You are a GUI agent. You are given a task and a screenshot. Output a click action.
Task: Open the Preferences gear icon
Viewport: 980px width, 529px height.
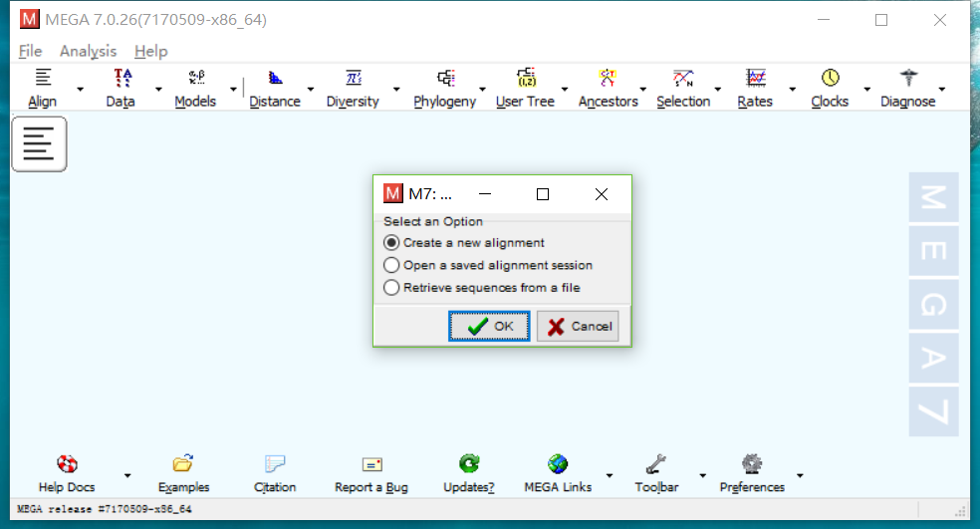(x=752, y=463)
